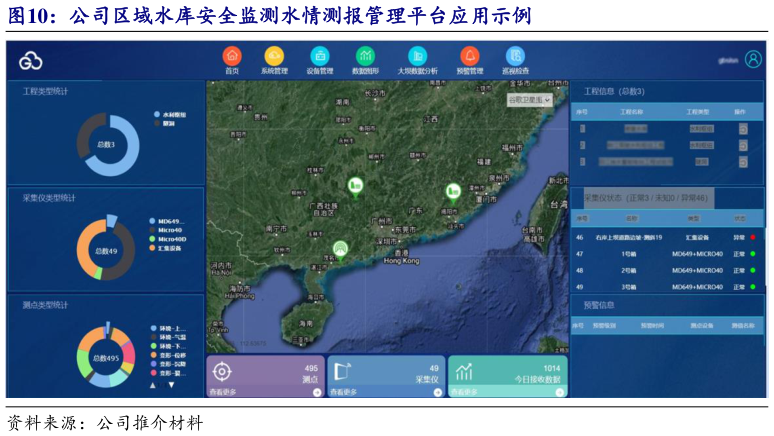Viewport: 774px width, 436px height.
Task: Click the green status dot on row 47
Action: [753, 254]
